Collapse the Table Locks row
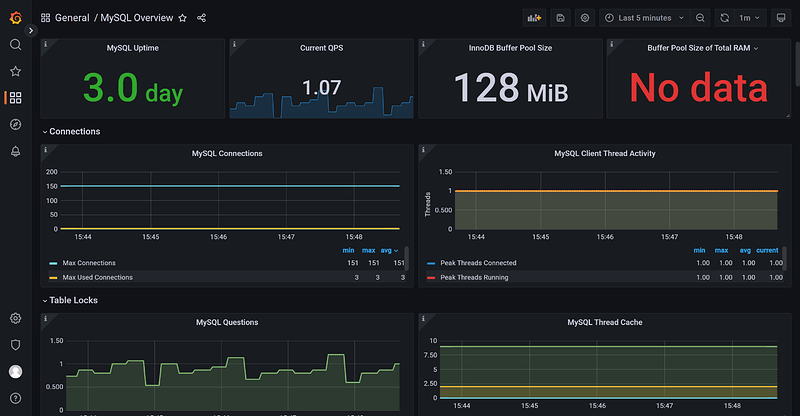Screen dimensions: 800x416 click(70, 301)
